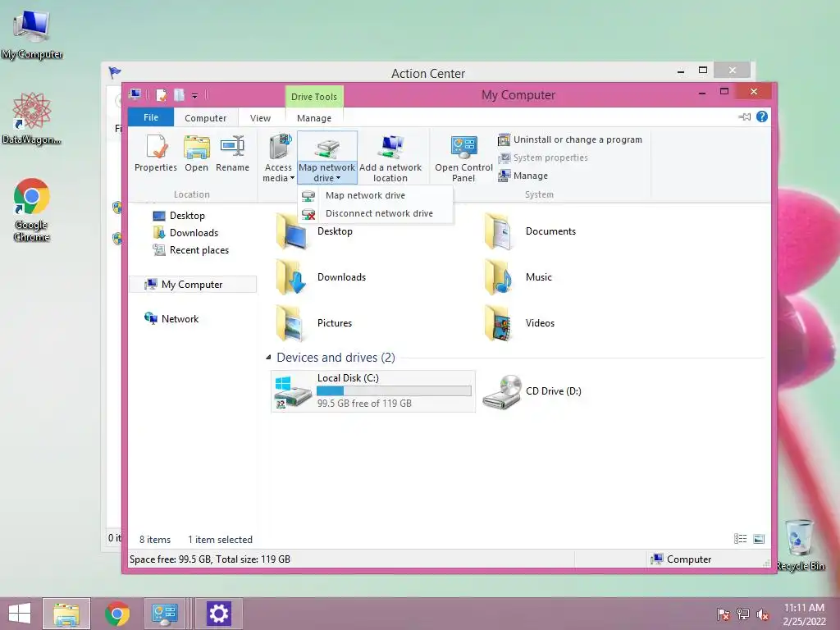840x630 pixels.
Task: Click Chrome icon on the taskbar
Action: 116,614
